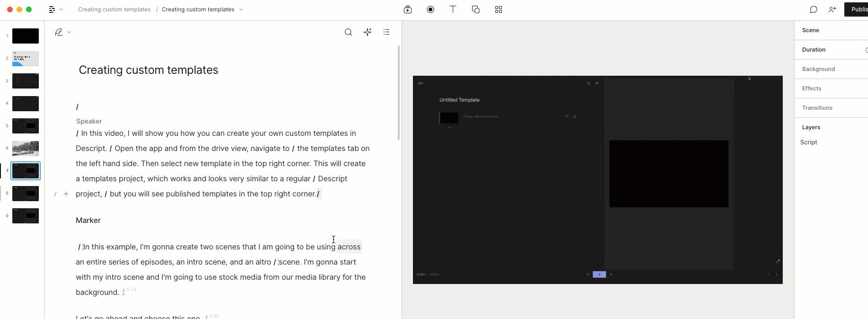Screen dimensions: 868x319
Task: Select the Shapes tool icon
Action: [476, 9]
